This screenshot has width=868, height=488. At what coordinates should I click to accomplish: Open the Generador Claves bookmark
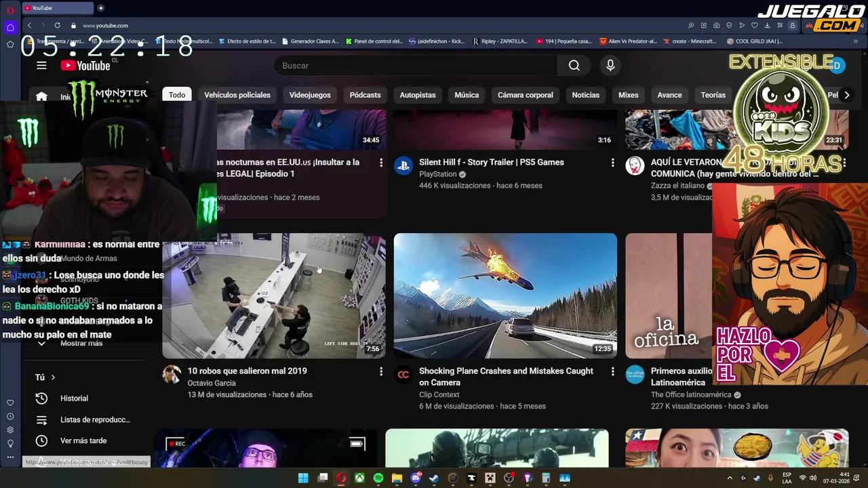click(309, 41)
